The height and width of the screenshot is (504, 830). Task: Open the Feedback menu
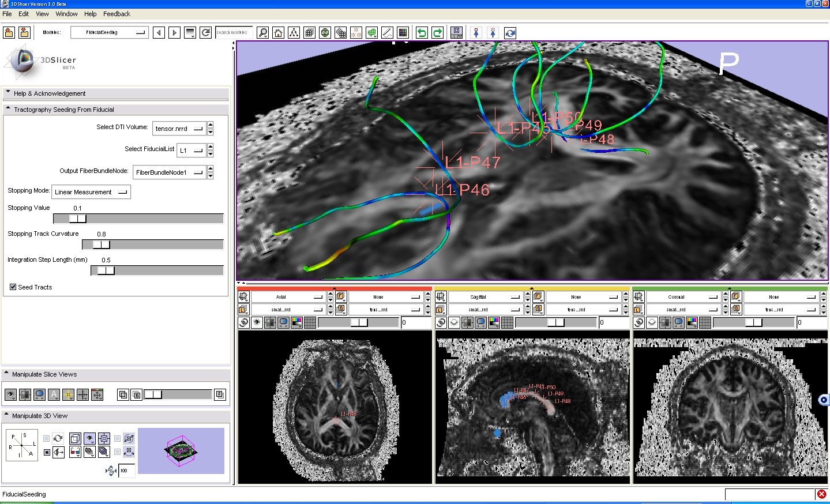[x=117, y=14]
